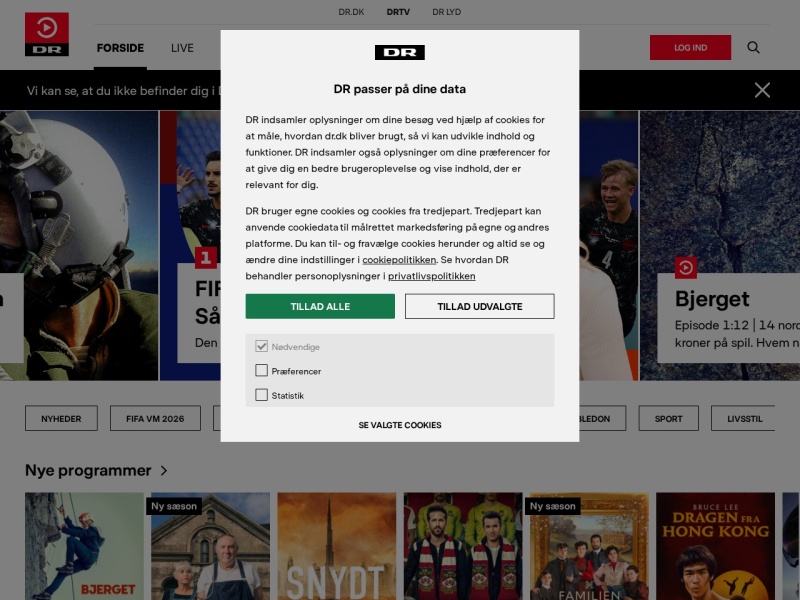Expand the SE VALGTE COOKIES details

click(399, 425)
